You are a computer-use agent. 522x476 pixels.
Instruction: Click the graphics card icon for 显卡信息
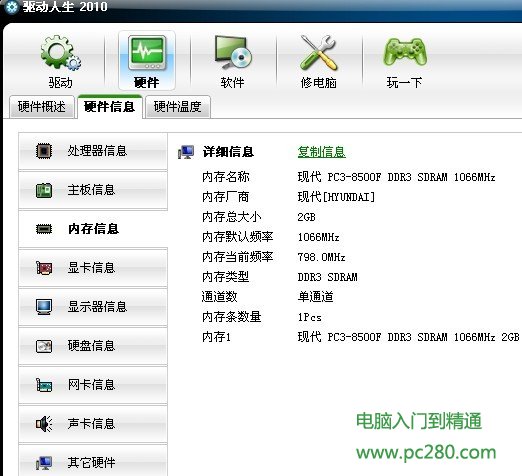tap(44, 268)
